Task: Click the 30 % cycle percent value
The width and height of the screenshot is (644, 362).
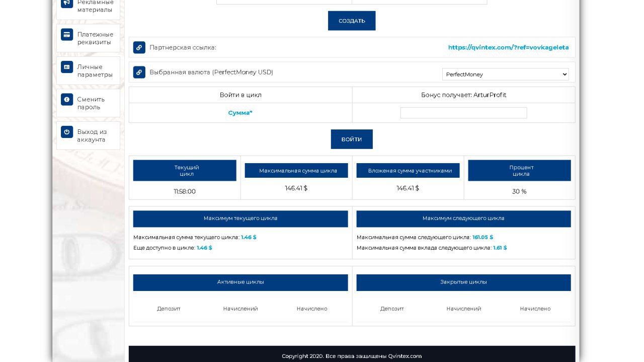Action: pos(519,191)
